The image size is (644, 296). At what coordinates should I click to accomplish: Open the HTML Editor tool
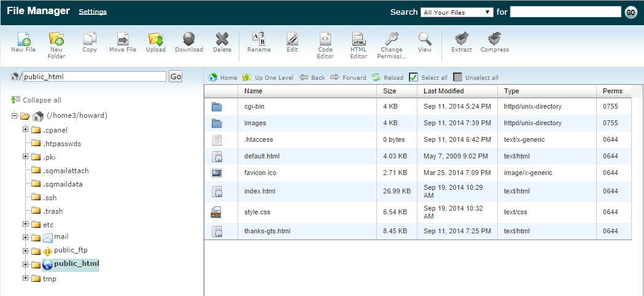[359, 39]
